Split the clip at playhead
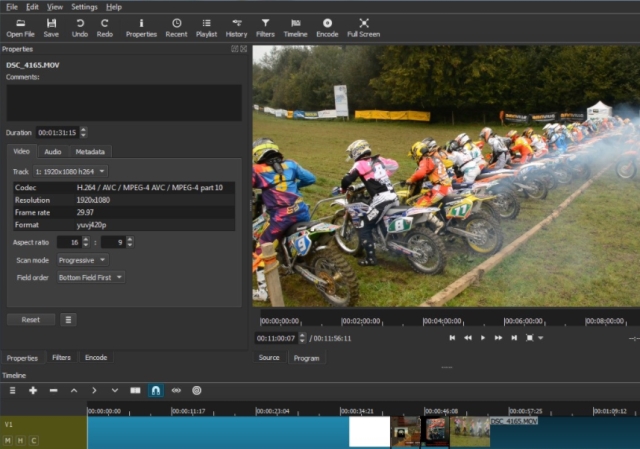This screenshot has height=449, width=640. pos(135,391)
